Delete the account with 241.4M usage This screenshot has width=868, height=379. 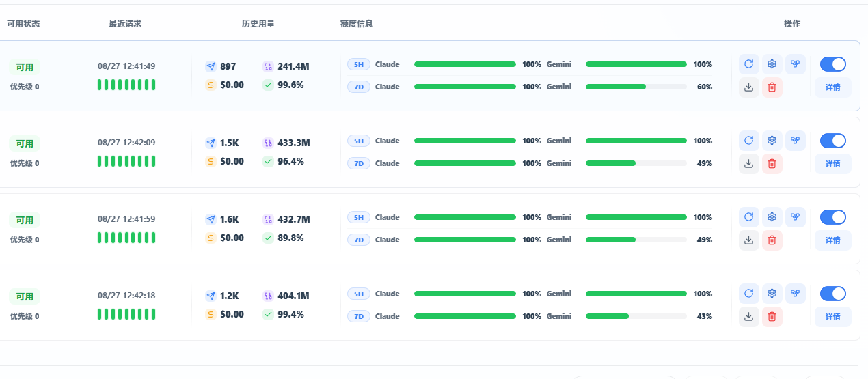(772, 87)
